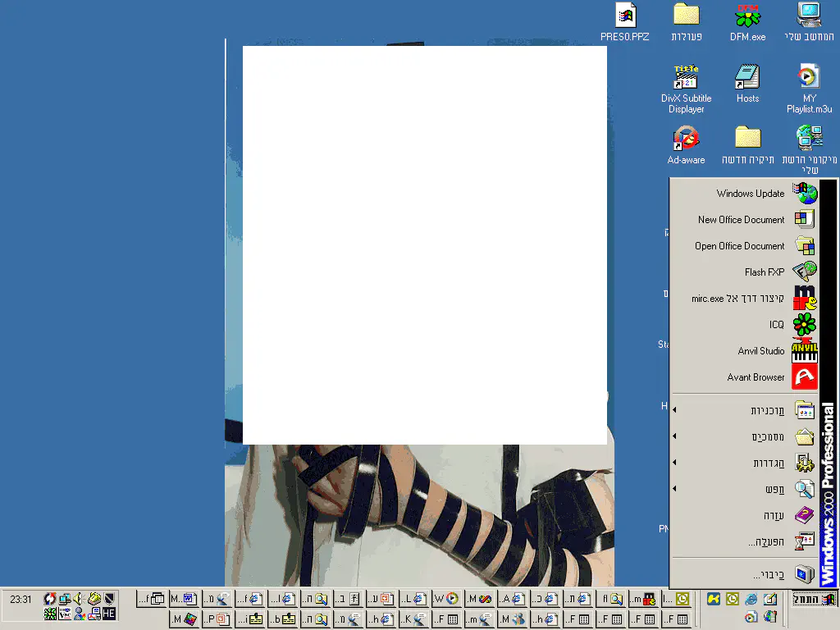Open the Hosts shortcut icon
The height and width of the screenshot is (630, 840).
click(747, 78)
